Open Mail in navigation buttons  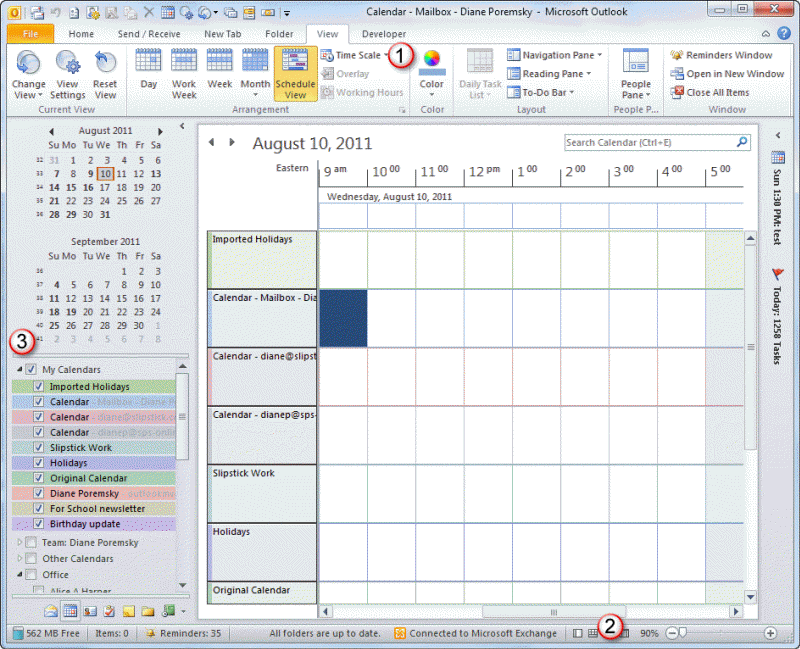51,611
